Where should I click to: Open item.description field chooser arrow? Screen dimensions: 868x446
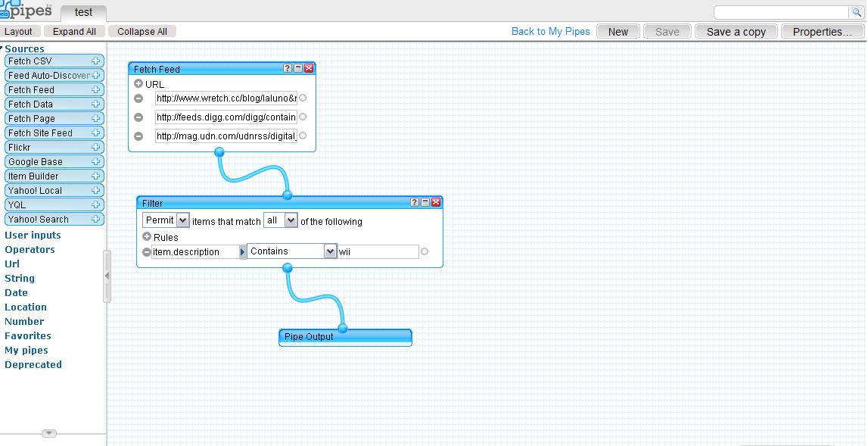coord(242,252)
